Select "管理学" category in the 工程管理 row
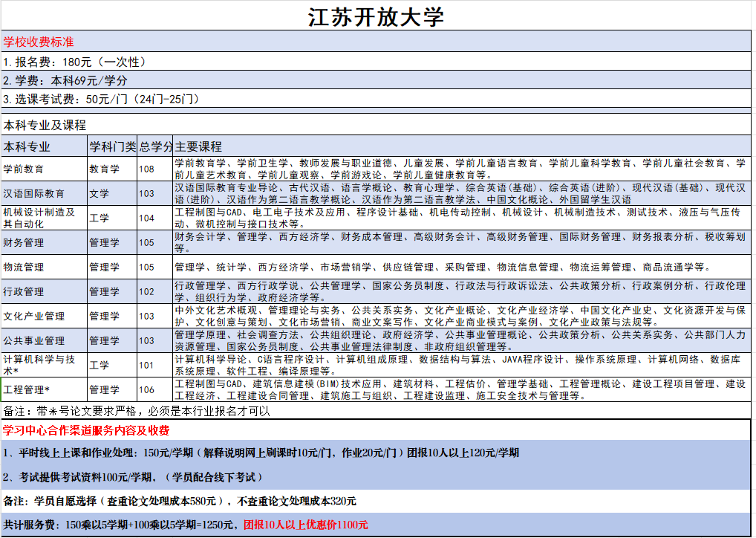 click(x=112, y=389)
